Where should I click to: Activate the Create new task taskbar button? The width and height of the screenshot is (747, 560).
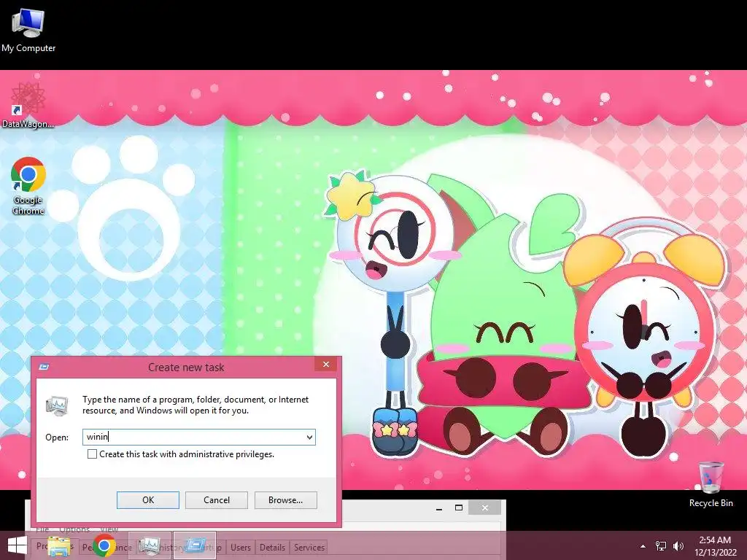point(195,545)
